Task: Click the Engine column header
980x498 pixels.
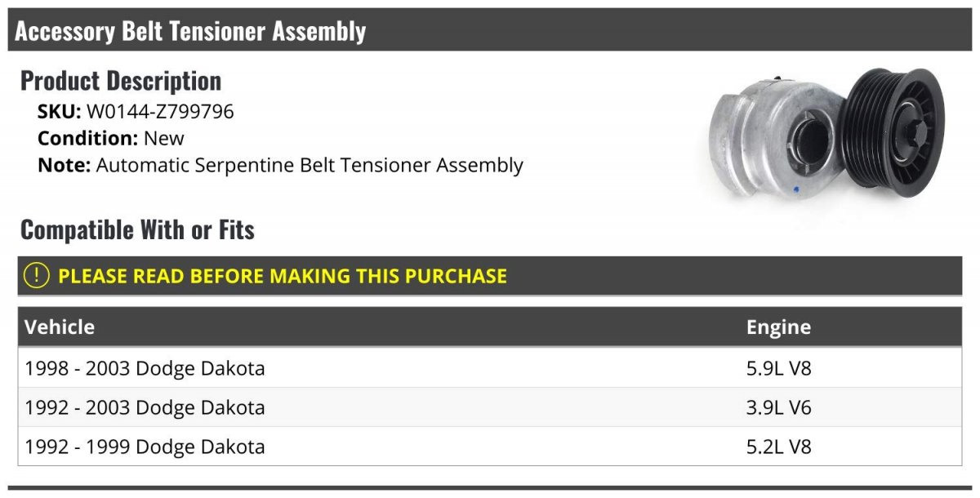Action: pos(778,327)
